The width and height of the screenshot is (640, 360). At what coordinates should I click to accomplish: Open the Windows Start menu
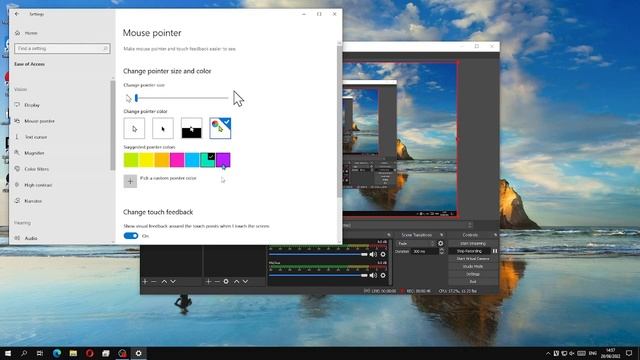[x=8, y=353]
